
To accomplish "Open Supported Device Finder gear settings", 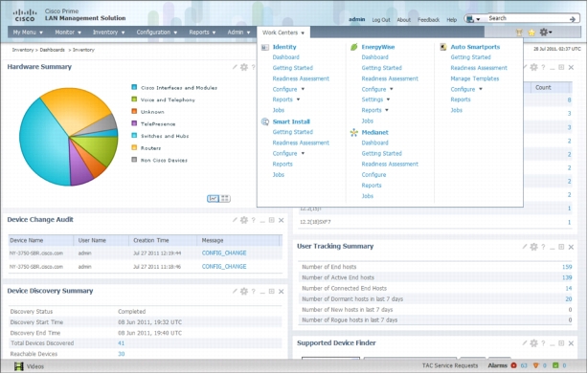I will coord(533,343).
